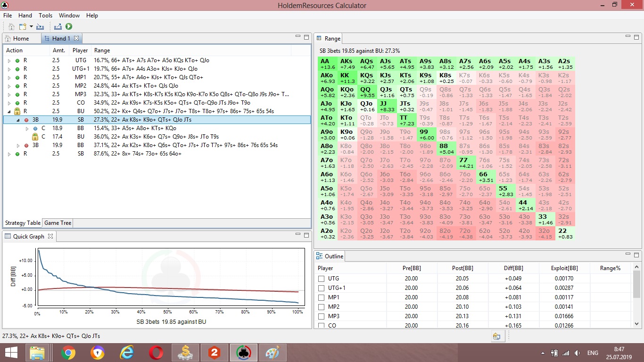Viewport: 644px width, 362px height.
Task: Open the arrow dropdown next to New Hand
Action: coord(31,27)
